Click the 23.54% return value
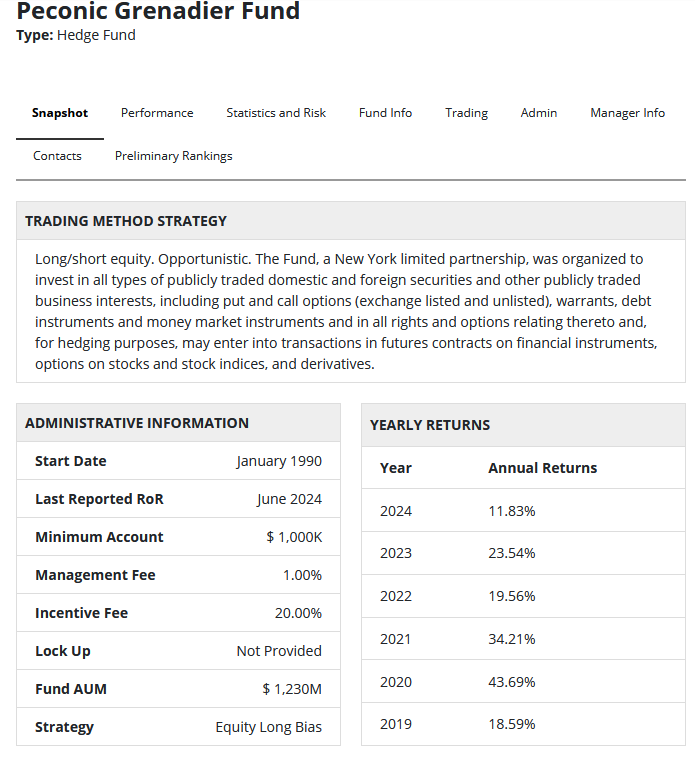Image resolution: width=695 pixels, height=764 pixels. coord(512,554)
